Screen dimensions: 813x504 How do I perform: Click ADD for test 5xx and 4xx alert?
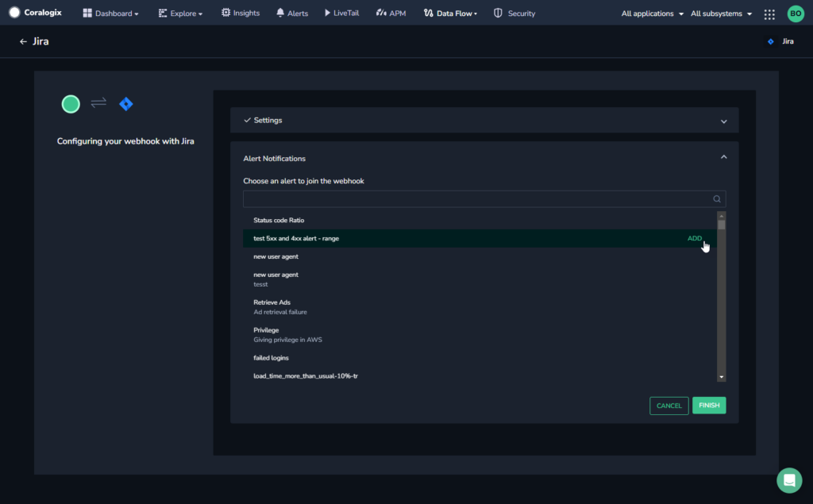click(x=694, y=239)
